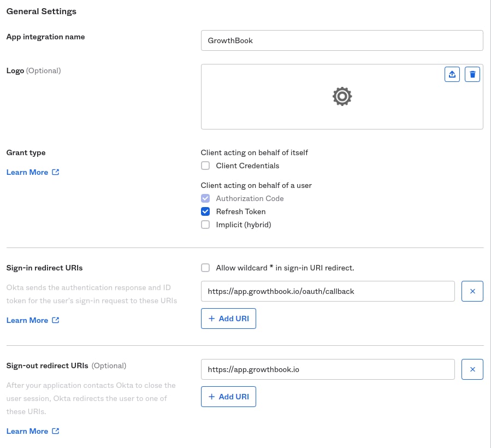The width and height of the screenshot is (491, 448).
Task: Click the Implicit (hybrid) label text
Action: point(244,225)
